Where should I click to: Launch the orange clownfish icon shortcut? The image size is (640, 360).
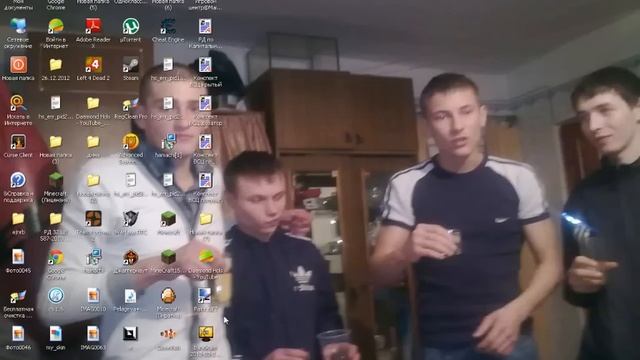pyautogui.click(x=168, y=334)
